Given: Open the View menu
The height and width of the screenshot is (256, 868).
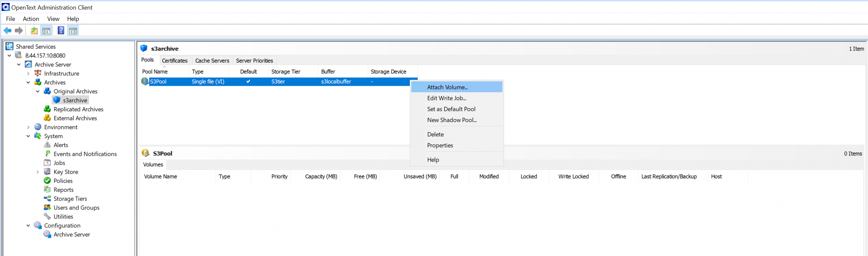Looking at the screenshot, I should click(x=53, y=19).
